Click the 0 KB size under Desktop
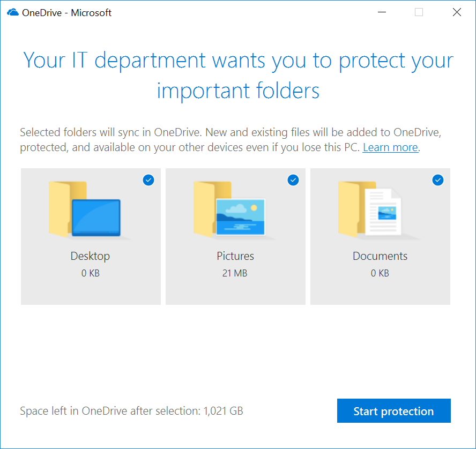The image size is (476, 449). (91, 273)
